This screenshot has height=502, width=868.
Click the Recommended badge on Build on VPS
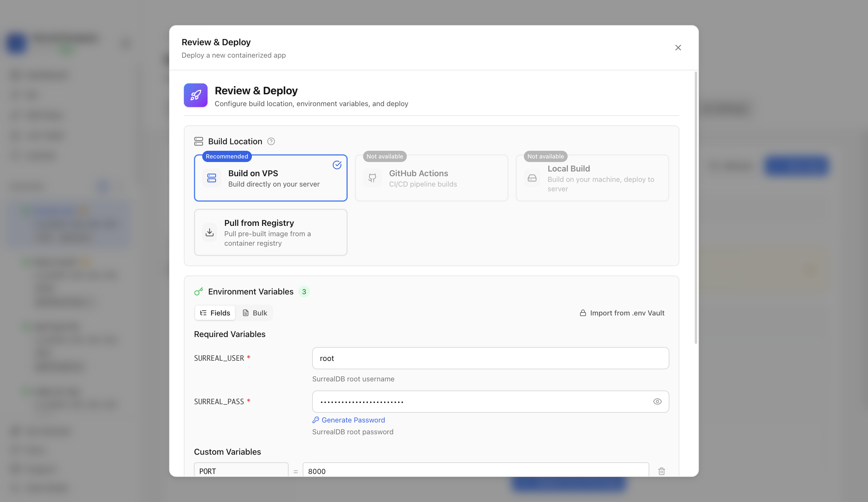227,156
